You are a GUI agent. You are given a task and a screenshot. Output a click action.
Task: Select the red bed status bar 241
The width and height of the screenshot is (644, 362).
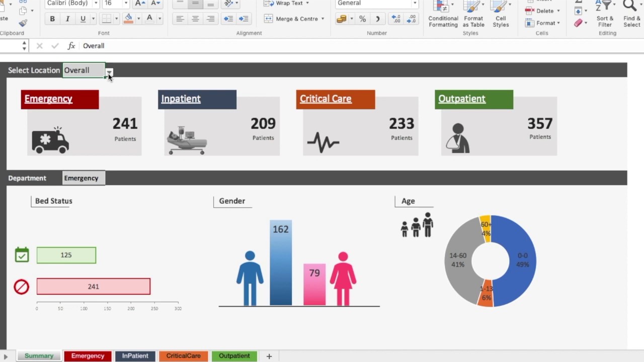pyautogui.click(x=94, y=287)
